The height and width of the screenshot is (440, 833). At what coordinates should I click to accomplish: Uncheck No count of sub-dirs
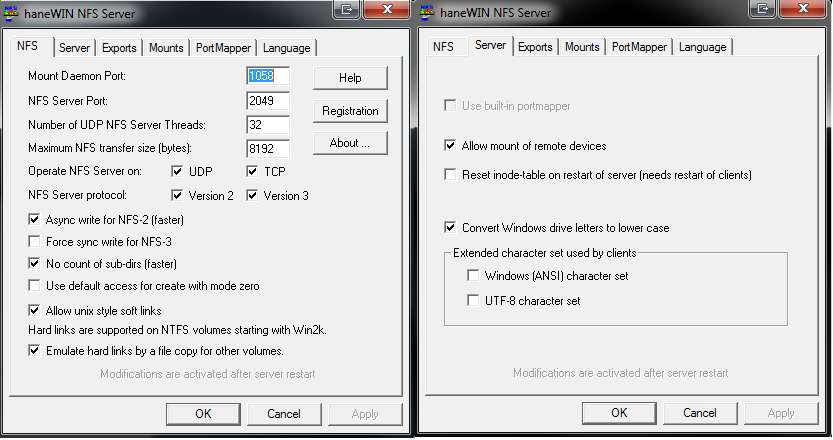[34, 263]
